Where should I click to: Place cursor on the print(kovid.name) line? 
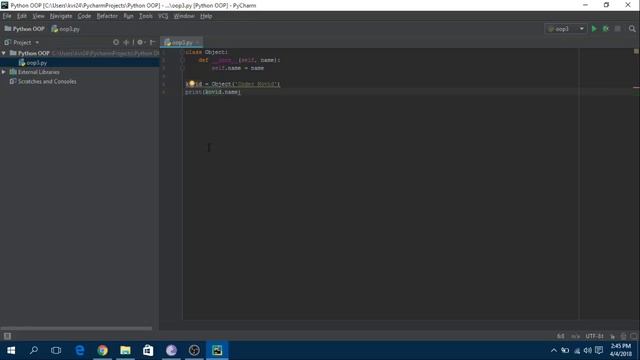[213, 92]
